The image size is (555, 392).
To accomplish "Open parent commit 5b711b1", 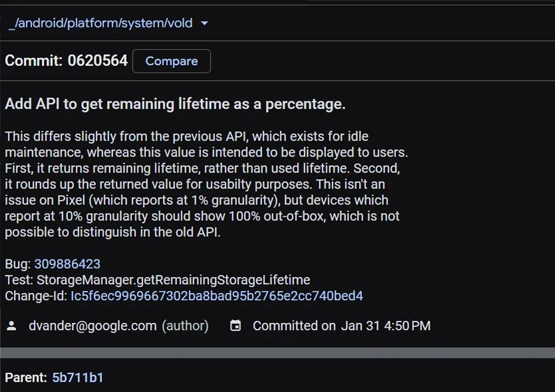I will click(x=78, y=377).
